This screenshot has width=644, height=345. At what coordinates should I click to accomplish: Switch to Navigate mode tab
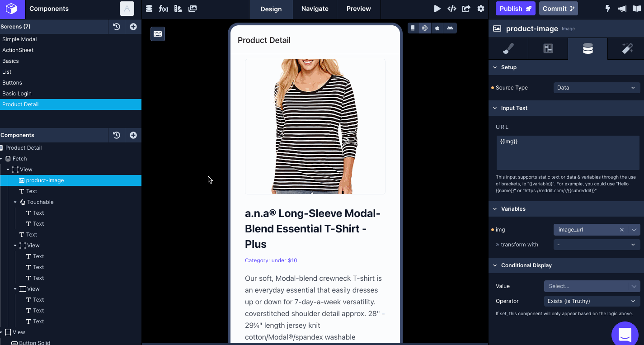315,9
